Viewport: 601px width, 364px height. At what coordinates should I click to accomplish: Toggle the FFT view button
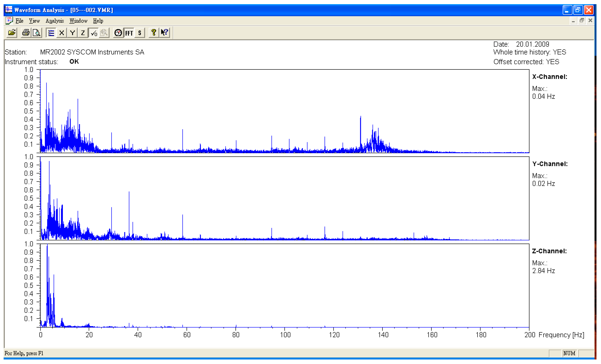coord(129,33)
